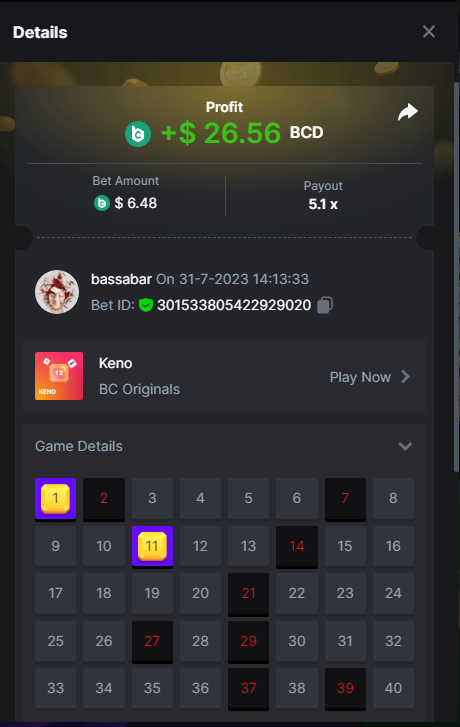
Task: Close the Details dialog
Action: tap(429, 32)
